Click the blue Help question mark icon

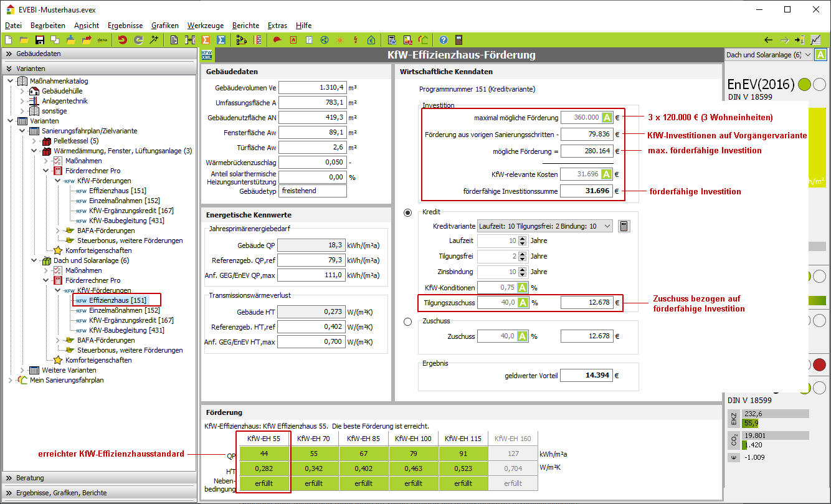(443, 40)
